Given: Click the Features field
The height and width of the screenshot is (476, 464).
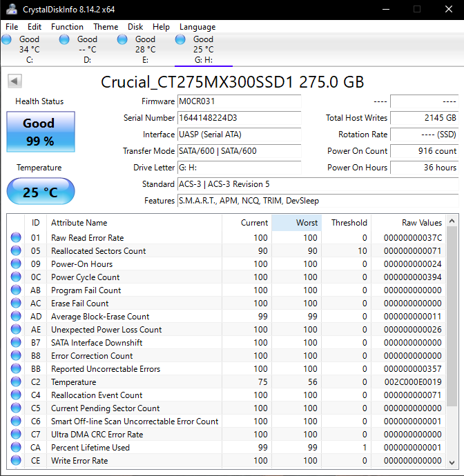Looking at the screenshot, I should tap(318, 201).
